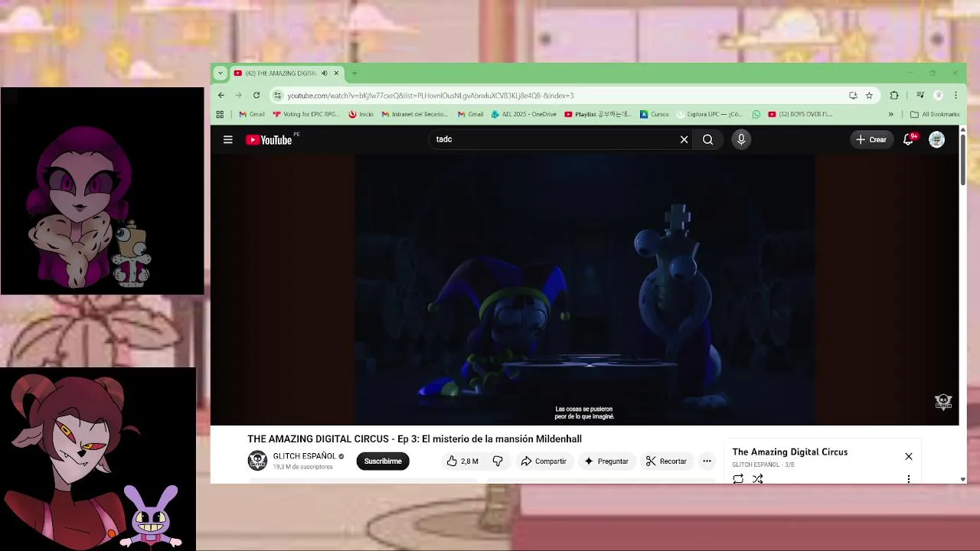Click the magnifier search button
The width and height of the screenshot is (980, 551).
click(x=707, y=139)
